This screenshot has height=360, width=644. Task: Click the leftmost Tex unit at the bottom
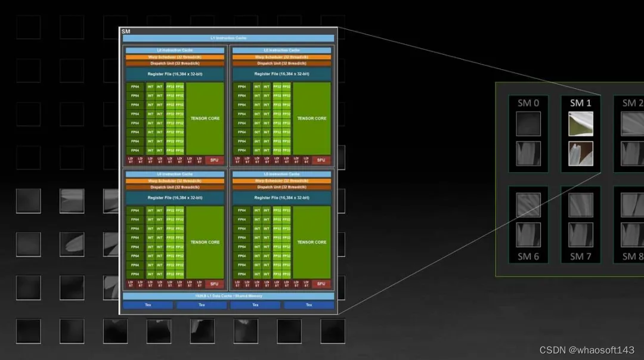[x=147, y=305]
